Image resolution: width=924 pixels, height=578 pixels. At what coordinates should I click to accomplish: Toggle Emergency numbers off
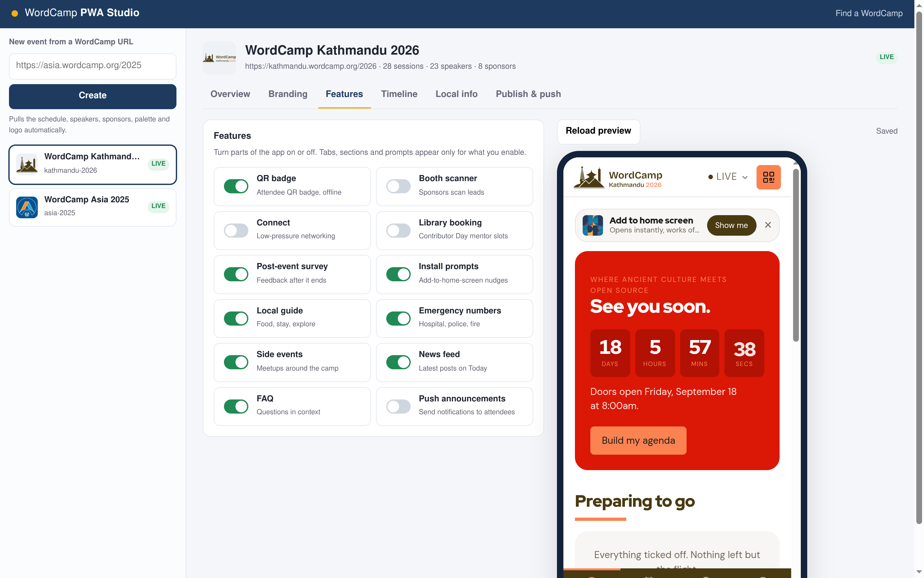click(398, 319)
